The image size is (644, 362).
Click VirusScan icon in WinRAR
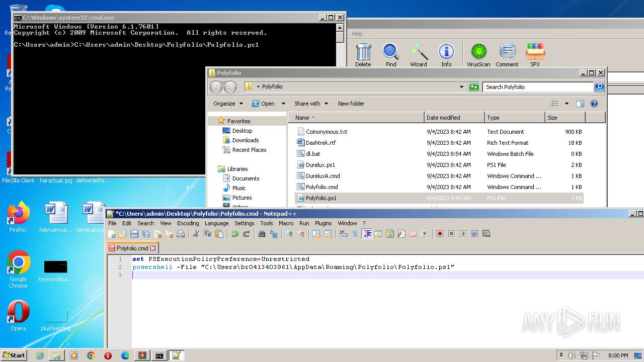click(x=478, y=55)
